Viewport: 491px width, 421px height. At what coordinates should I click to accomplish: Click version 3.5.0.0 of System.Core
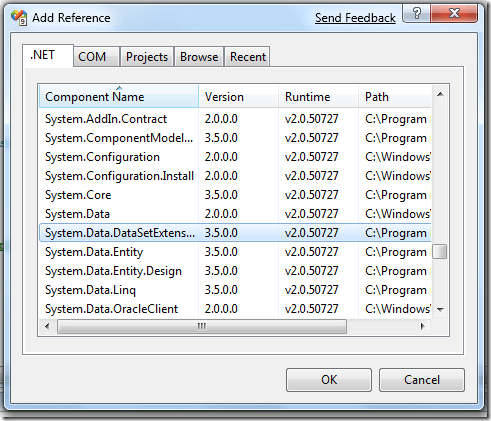tap(221, 195)
